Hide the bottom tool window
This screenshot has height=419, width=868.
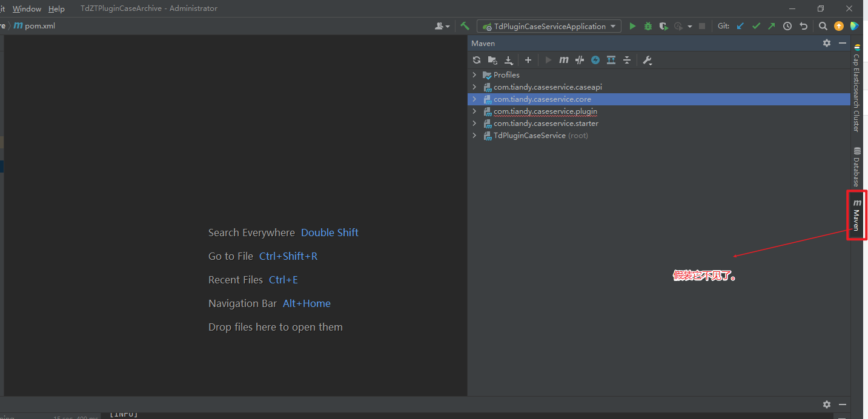842,404
